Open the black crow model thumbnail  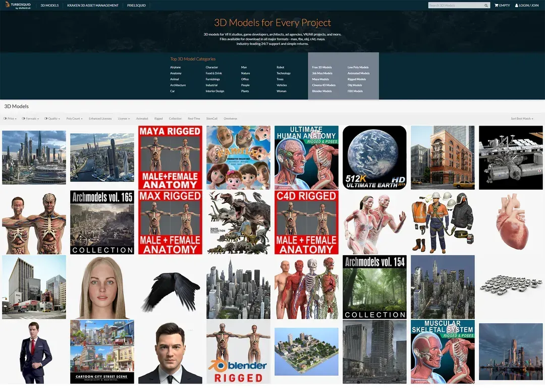coord(170,287)
